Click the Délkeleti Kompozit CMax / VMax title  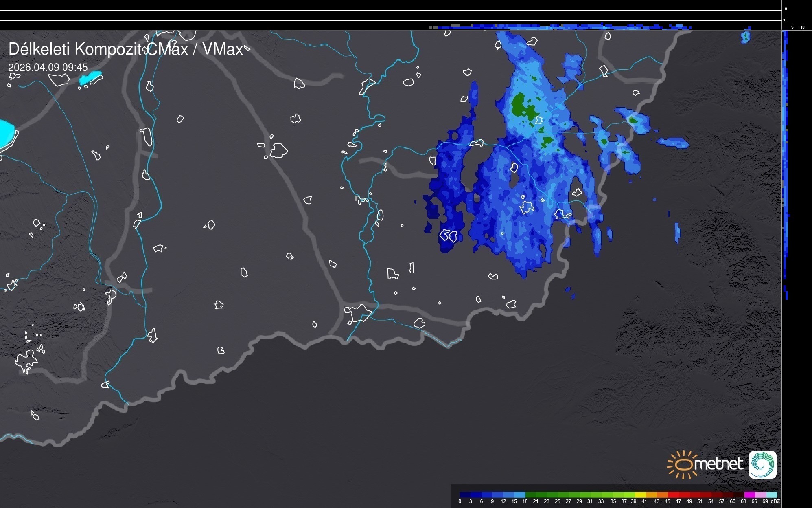125,49
